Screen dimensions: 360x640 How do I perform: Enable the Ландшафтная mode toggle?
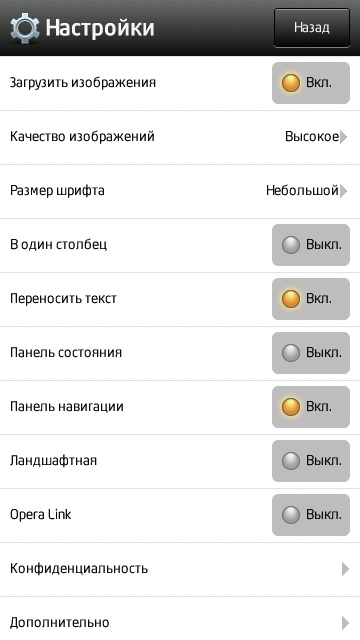tap(311, 461)
